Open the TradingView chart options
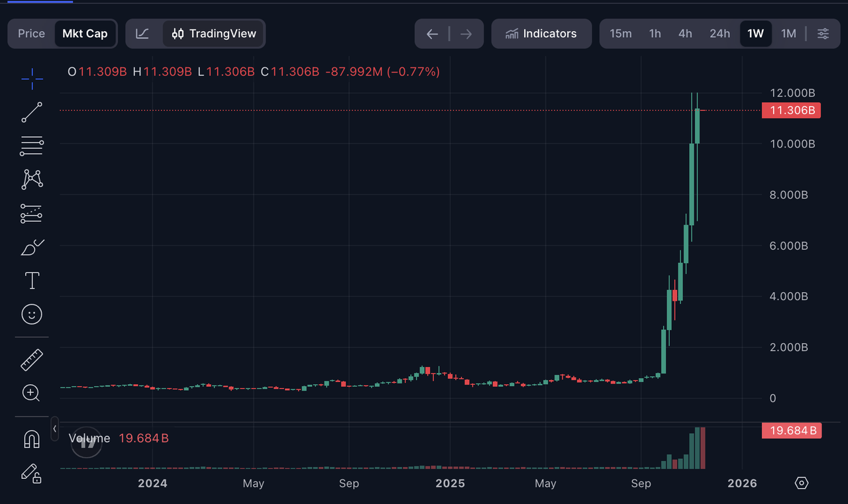 [x=213, y=33]
